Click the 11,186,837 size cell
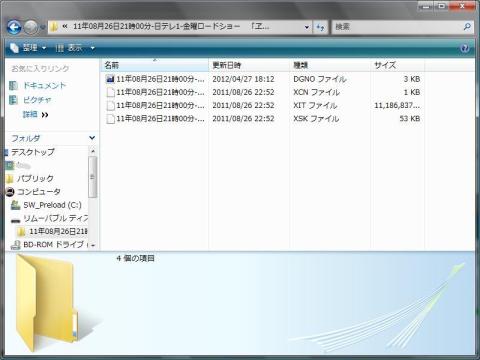Screen dimensions: 480x360 tap(397, 106)
